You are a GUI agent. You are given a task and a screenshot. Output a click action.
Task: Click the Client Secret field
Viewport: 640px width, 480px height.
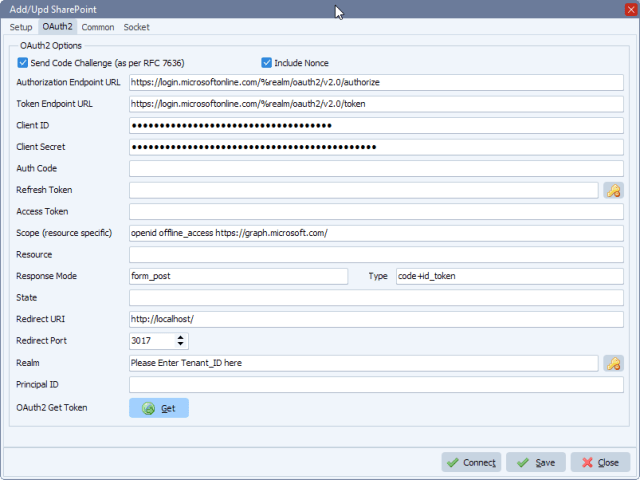(376, 147)
